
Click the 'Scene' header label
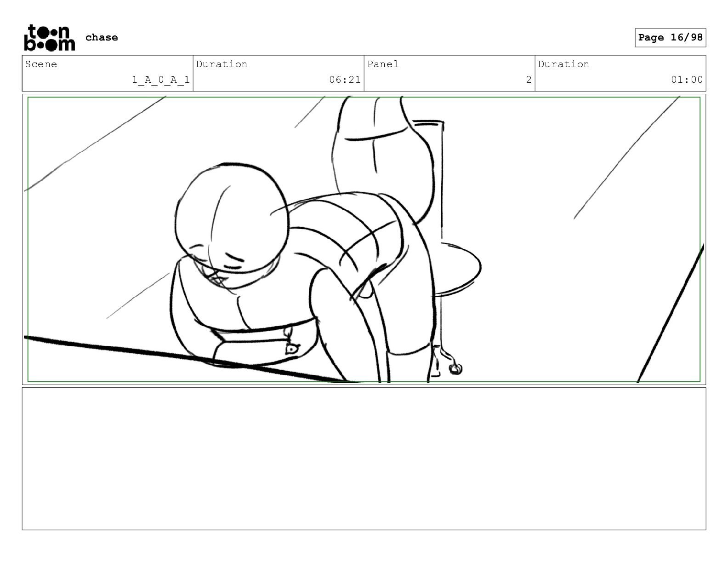pos(41,64)
